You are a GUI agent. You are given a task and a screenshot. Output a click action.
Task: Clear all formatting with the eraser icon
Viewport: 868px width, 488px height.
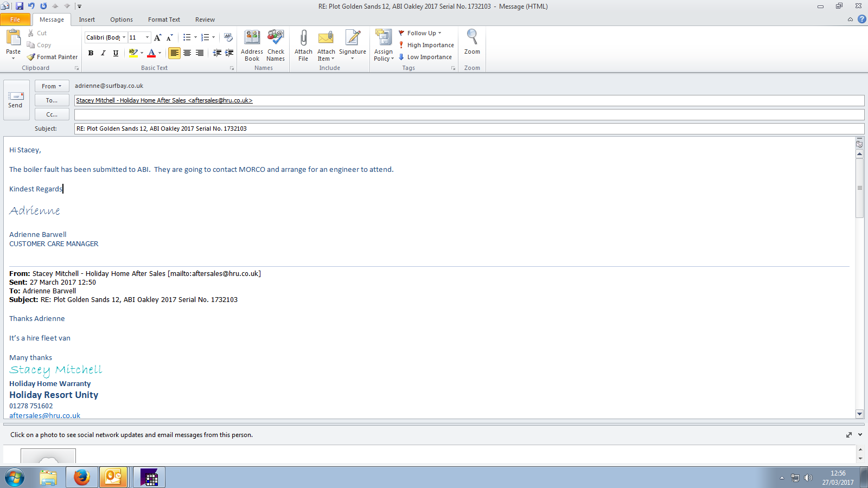click(228, 37)
